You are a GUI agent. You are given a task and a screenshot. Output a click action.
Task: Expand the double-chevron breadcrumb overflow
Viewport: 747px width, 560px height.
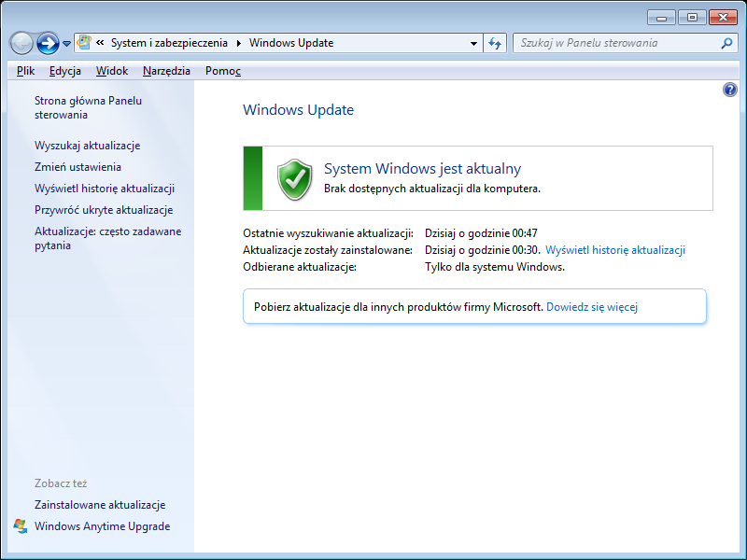100,43
